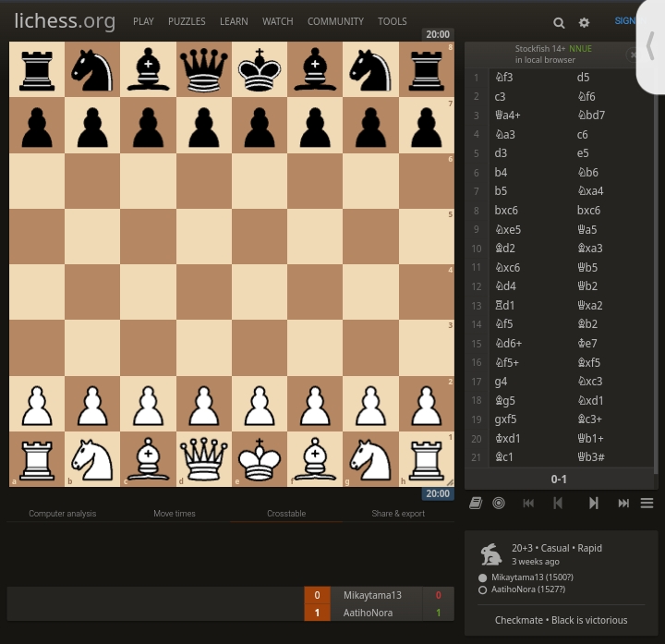
Task: Click the search magnifier icon
Action: [x=559, y=23]
